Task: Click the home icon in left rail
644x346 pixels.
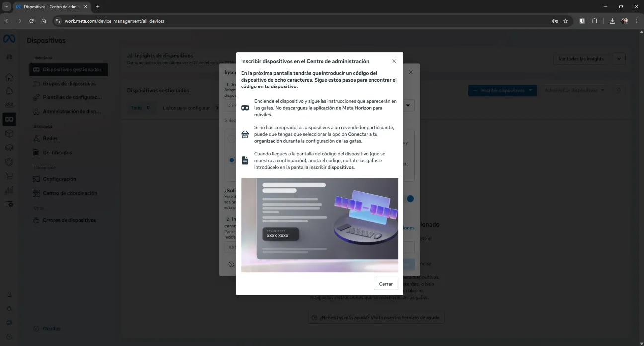Action: (9, 77)
